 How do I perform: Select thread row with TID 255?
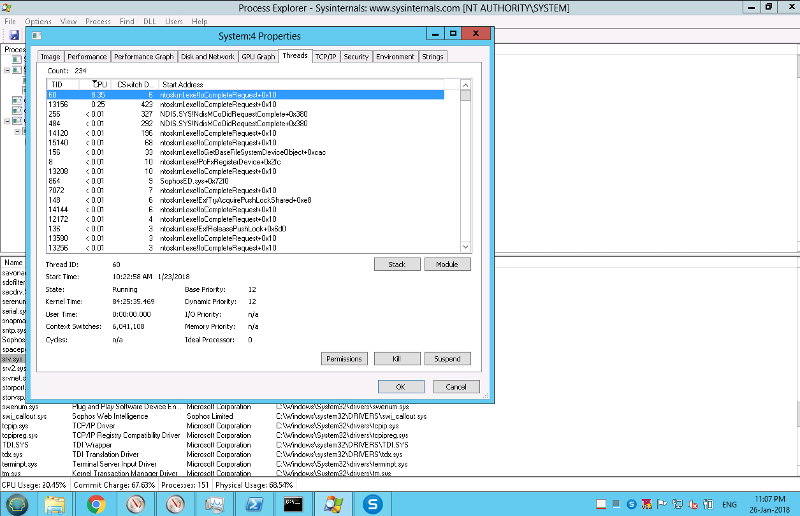[245, 114]
